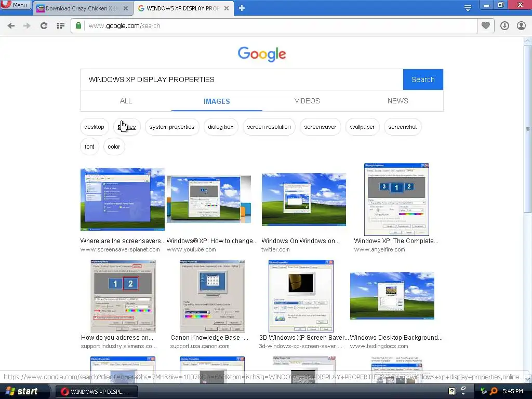
Task: Open the Siemens support dialog thumbnail
Action: tap(123, 296)
